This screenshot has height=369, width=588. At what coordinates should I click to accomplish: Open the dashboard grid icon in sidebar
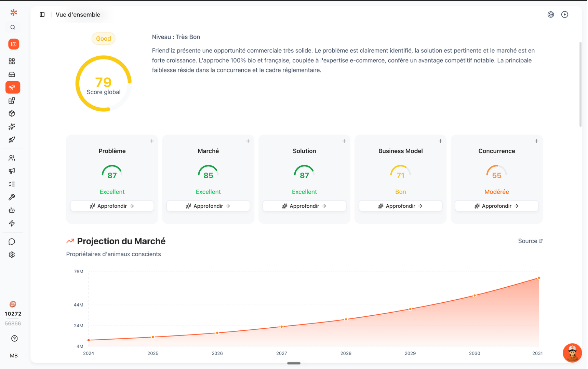(x=12, y=61)
